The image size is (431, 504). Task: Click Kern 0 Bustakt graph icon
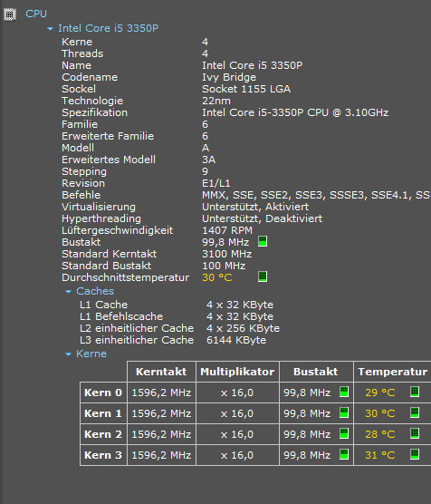coord(344,392)
